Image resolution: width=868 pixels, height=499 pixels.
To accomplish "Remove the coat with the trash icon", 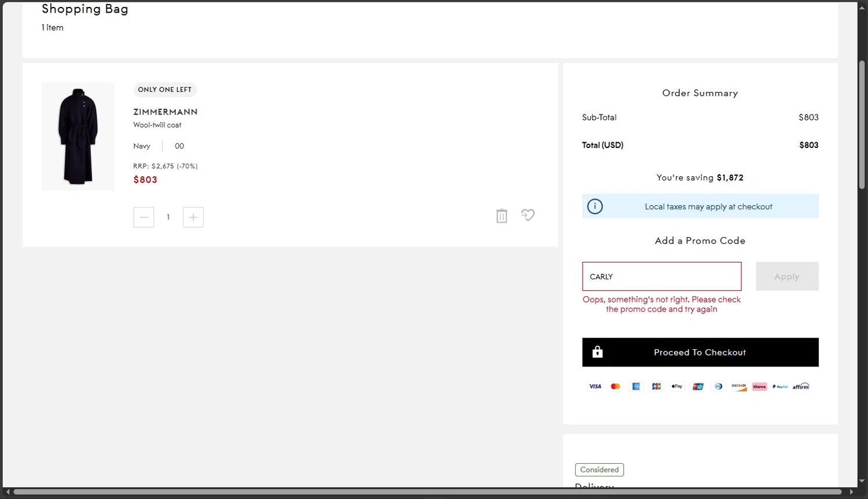I will (x=502, y=216).
